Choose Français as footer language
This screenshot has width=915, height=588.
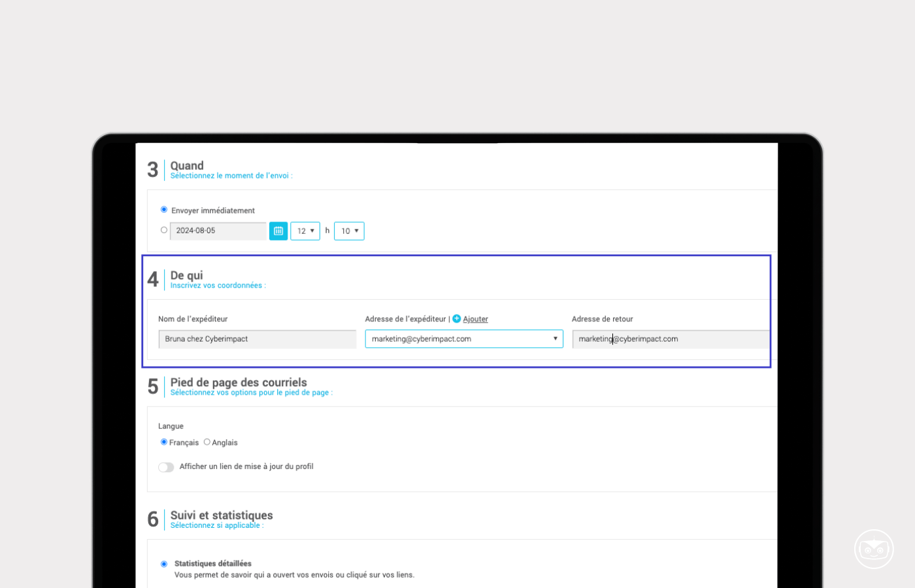[x=164, y=442]
